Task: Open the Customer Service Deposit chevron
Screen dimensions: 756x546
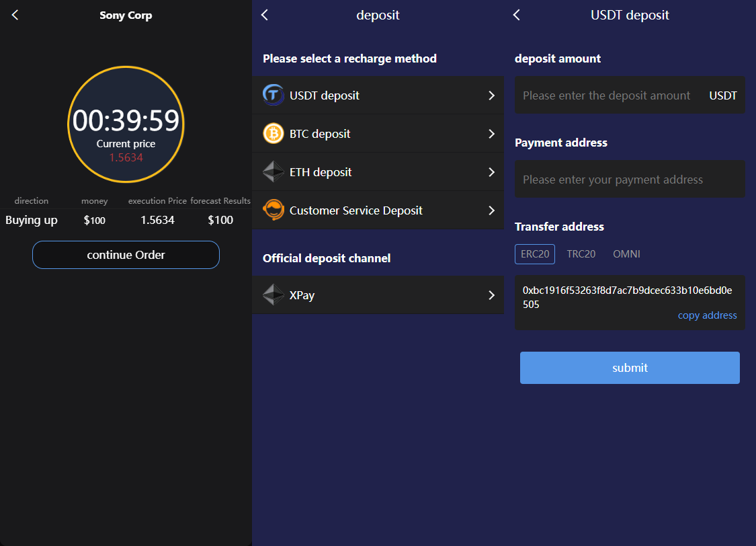Action: [x=491, y=210]
